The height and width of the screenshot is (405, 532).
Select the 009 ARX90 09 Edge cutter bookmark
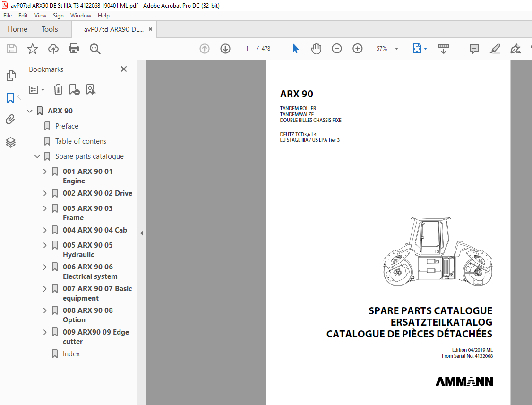point(96,337)
